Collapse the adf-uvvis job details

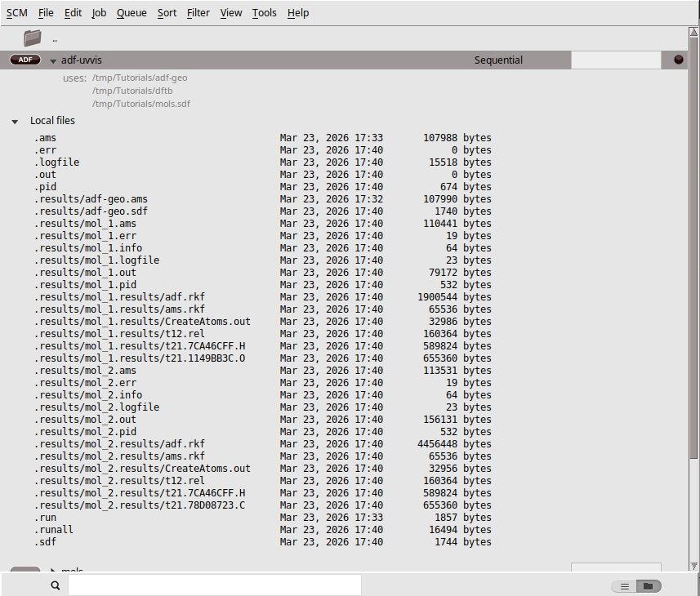click(x=52, y=59)
